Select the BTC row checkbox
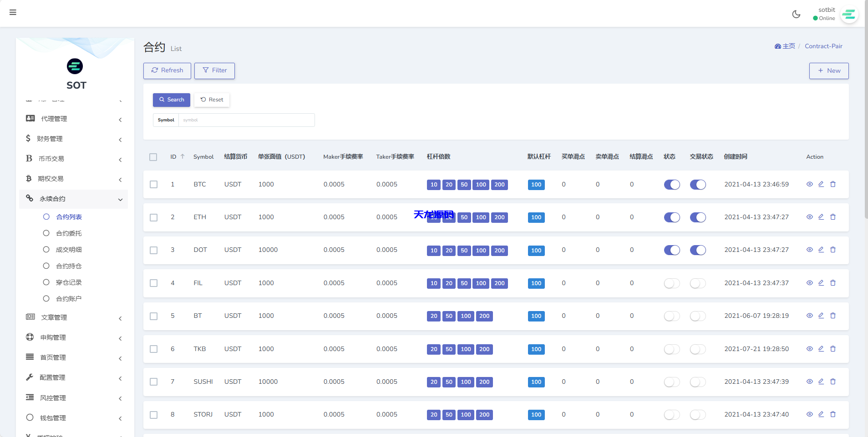 pos(154,185)
